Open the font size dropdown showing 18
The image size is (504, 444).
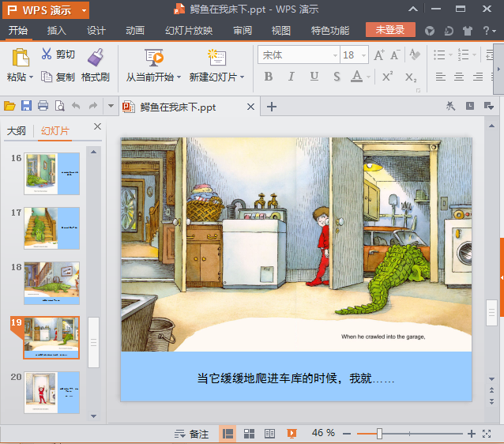coord(363,55)
